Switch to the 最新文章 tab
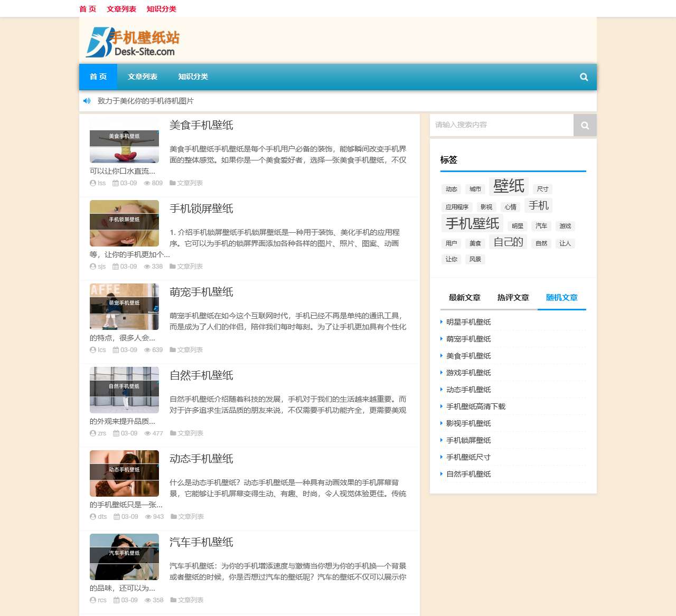This screenshot has height=616, width=676. [465, 298]
